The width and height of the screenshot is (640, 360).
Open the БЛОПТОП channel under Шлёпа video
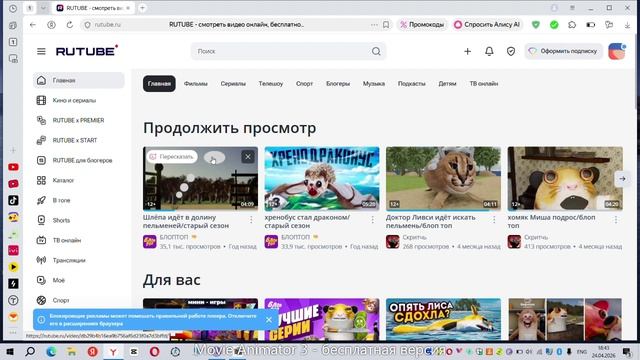pos(174,237)
